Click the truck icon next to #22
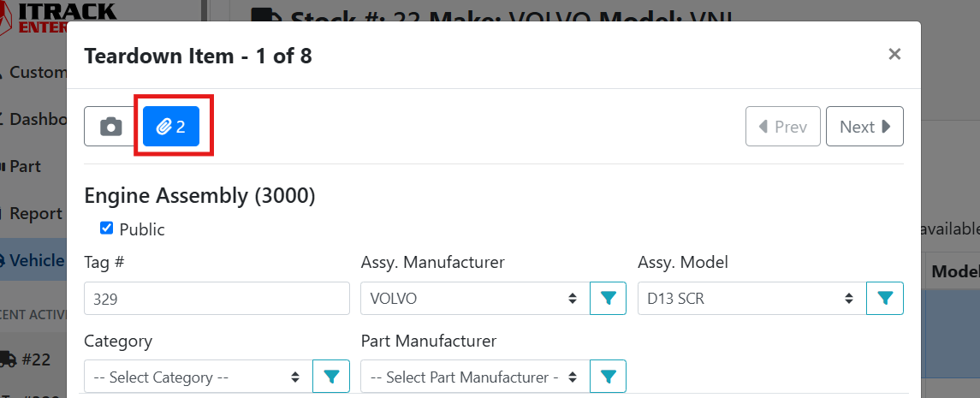980x398 pixels. [x=8, y=360]
